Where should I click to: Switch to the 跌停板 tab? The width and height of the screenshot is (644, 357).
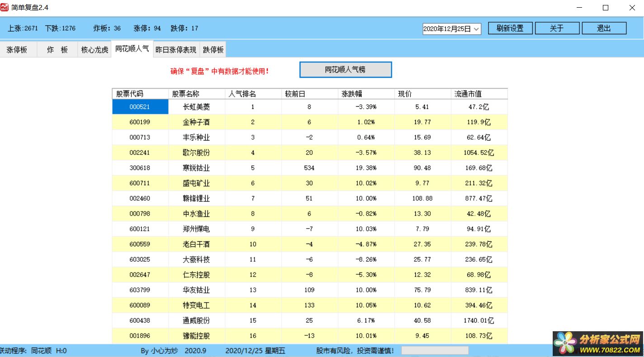click(213, 50)
